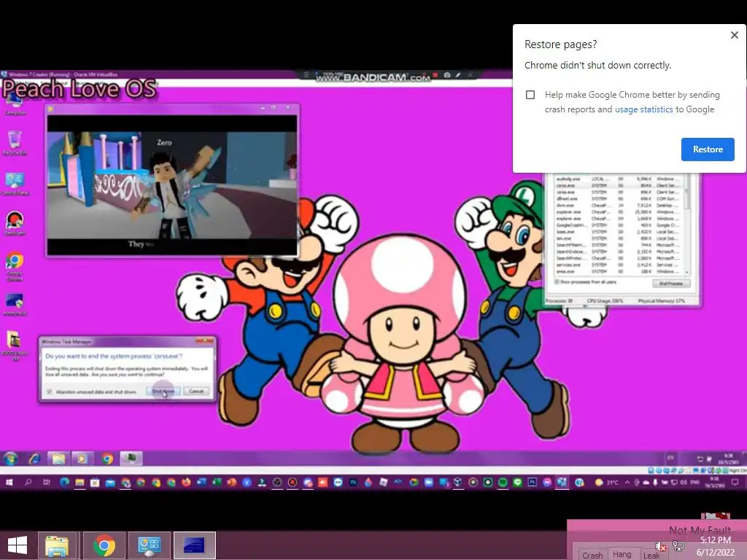Select the dllhost.exe process row
The height and width of the screenshot is (560, 747).
tap(619, 198)
